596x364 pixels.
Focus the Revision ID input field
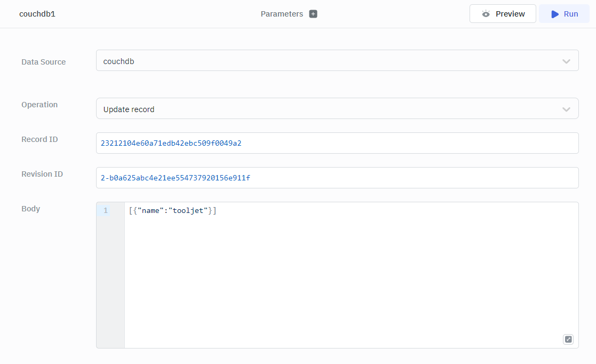click(337, 178)
